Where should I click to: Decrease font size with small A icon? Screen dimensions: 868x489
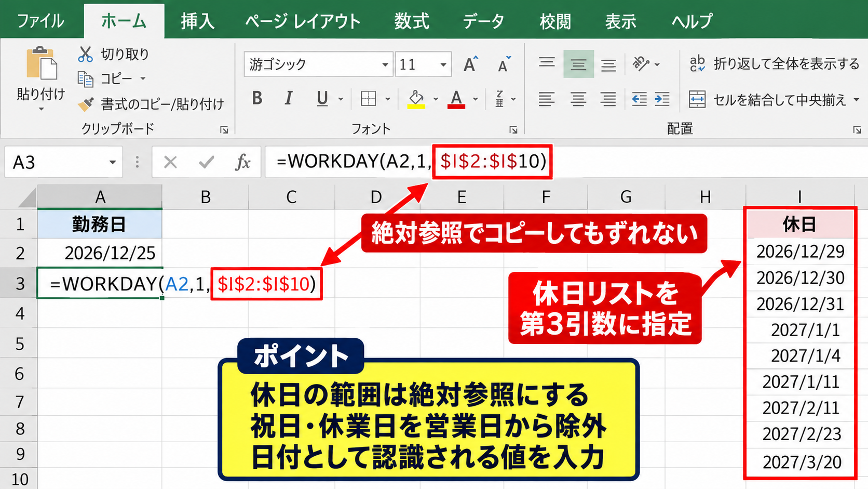tap(504, 64)
